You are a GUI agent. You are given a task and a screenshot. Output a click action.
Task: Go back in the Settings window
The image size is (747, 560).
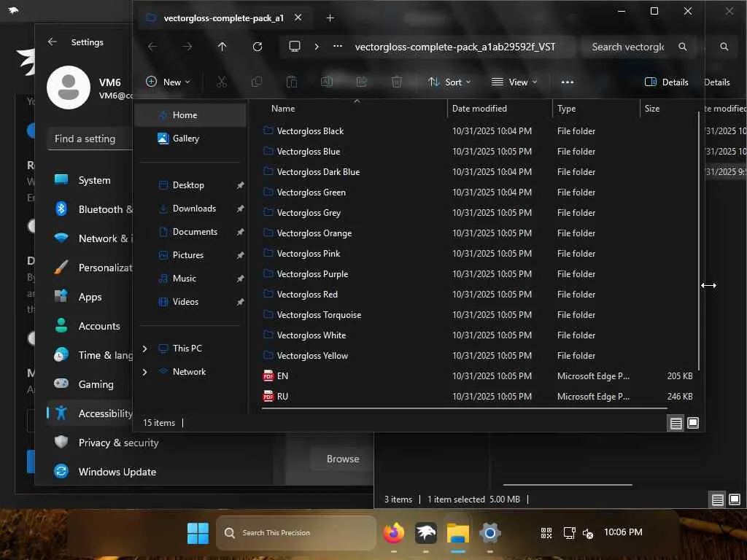coord(53,42)
